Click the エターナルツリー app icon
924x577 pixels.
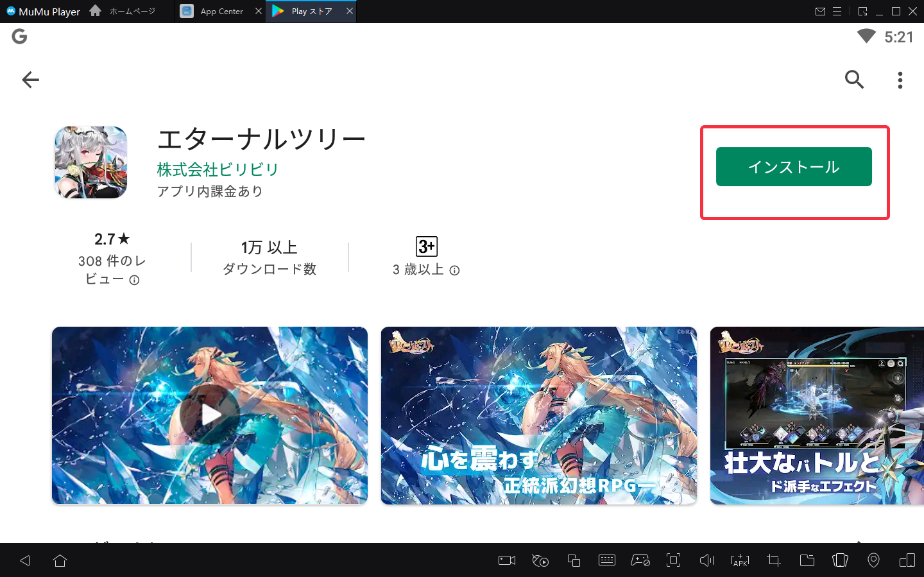click(x=91, y=162)
